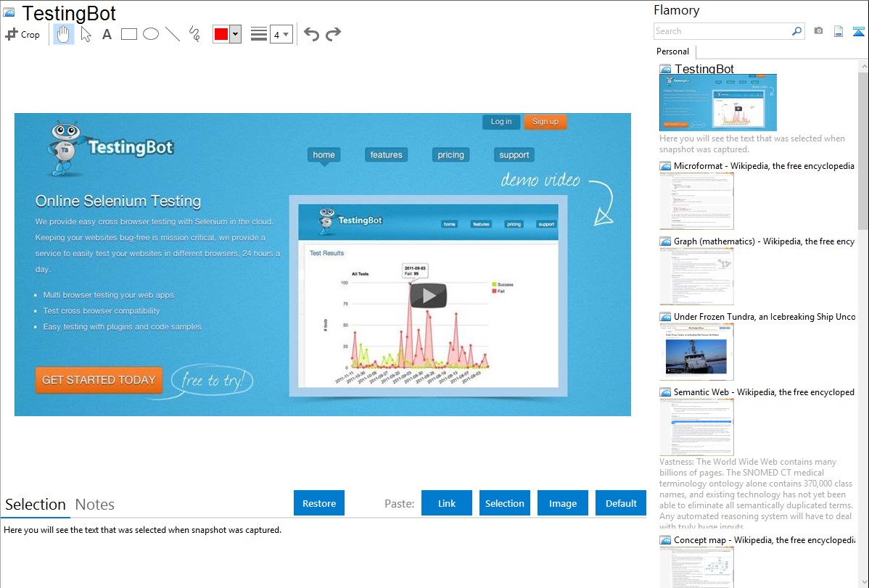
Task: Click the Paste Selection button
Action: coord(504,503)
